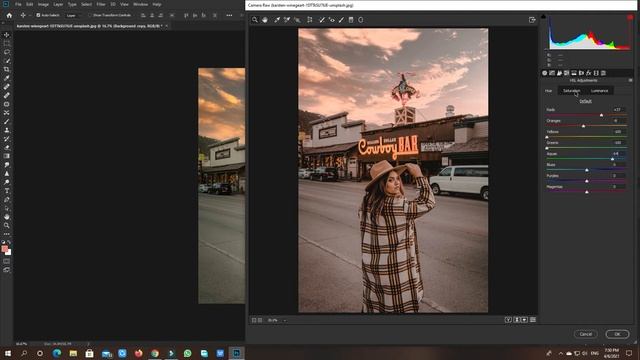
Task: Open the Filter menu in Photoshop
Action: (x=101, y=4)
